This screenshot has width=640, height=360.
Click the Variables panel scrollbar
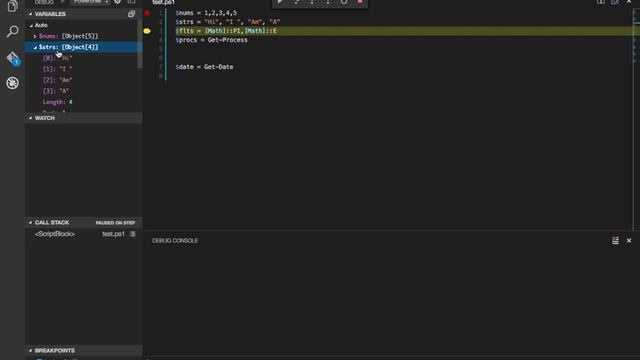pos(140,45)
